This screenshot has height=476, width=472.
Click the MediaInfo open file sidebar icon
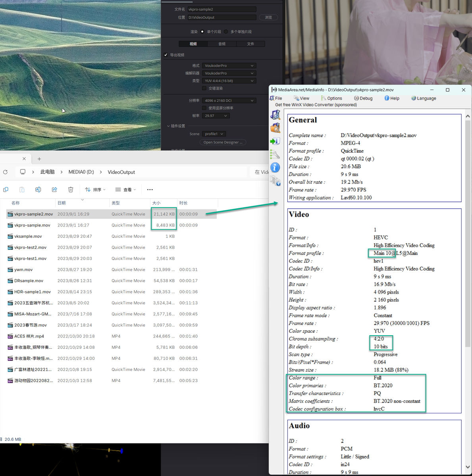275,115
